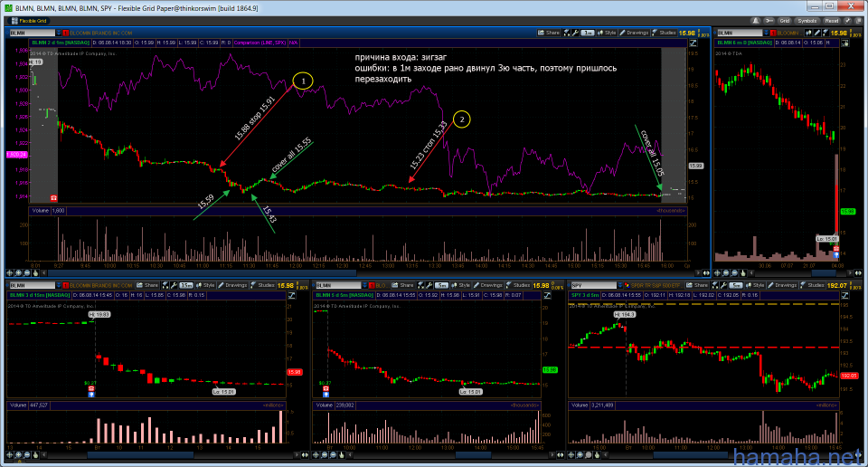Click the symbol input field in main BLMN chart
Screen dimensions: 868x467
[33, 33]
